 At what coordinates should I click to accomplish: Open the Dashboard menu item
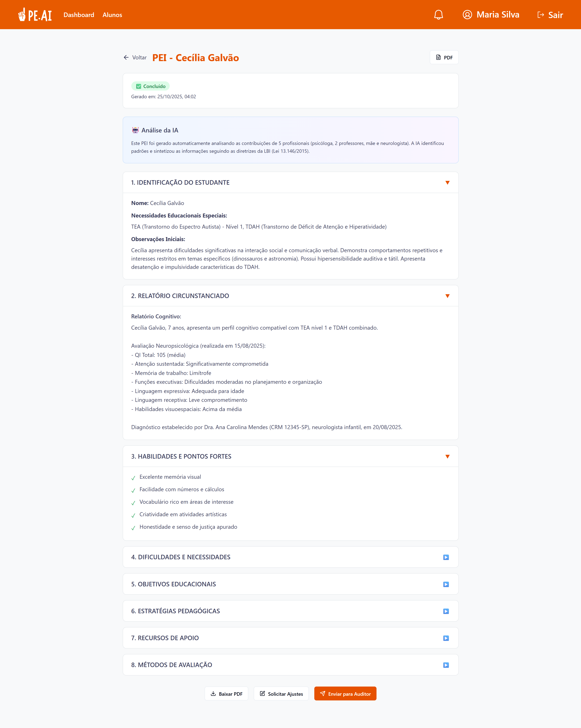(x=79, y=15)
